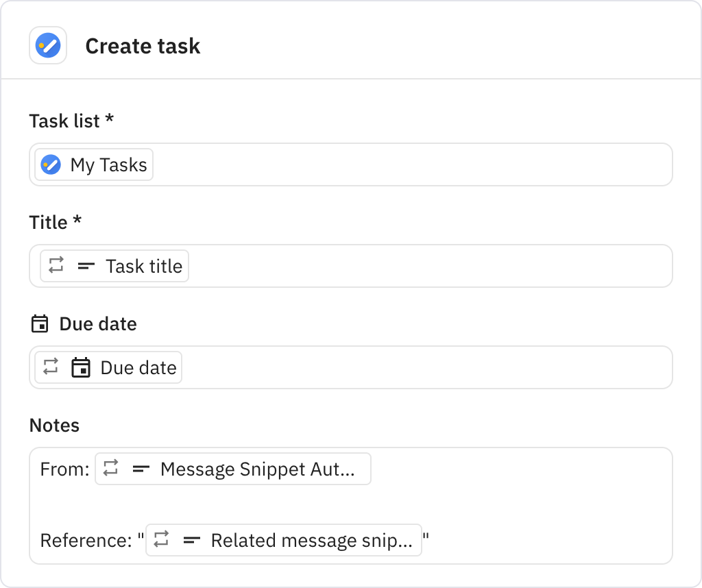Viewport: 702px width, 588px height.
Task: Click the Google Tasks icon in the header
Action: [47, 45]
